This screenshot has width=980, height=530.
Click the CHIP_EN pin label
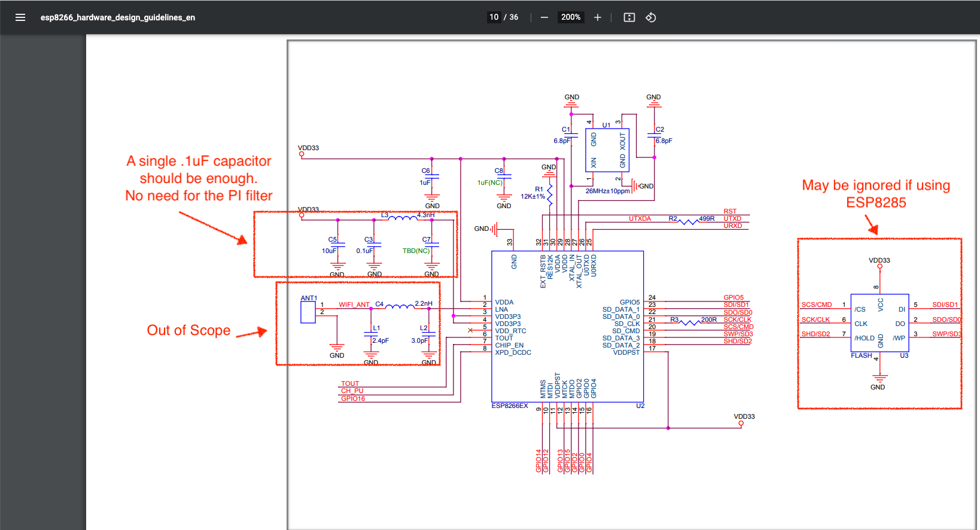(509, 345)
